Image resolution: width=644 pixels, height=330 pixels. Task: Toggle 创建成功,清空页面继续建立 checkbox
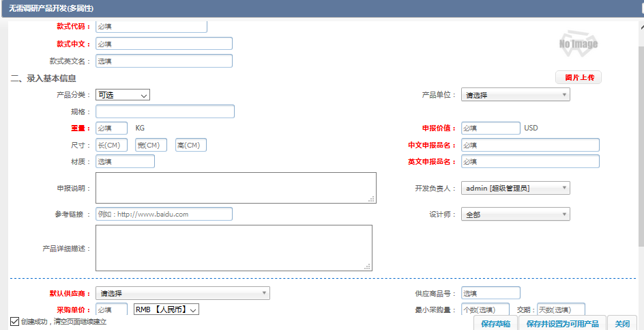pos(15,321)
